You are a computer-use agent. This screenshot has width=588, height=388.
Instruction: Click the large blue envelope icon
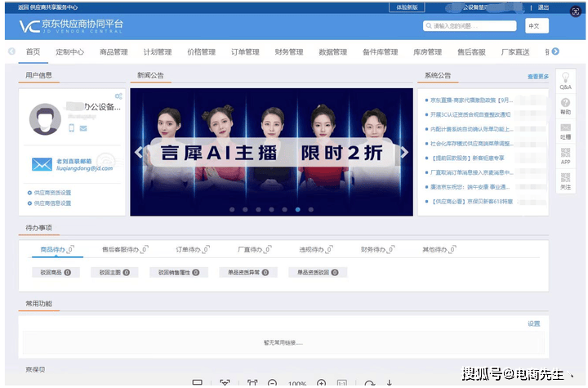pos(42,164)
